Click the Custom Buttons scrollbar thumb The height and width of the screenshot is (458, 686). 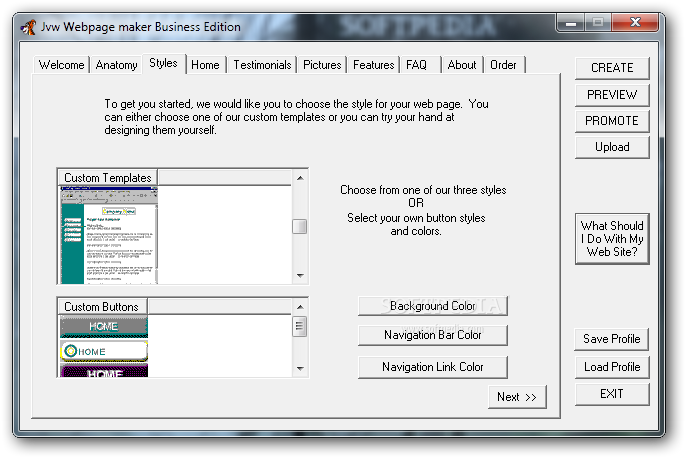tap(300, 326)
